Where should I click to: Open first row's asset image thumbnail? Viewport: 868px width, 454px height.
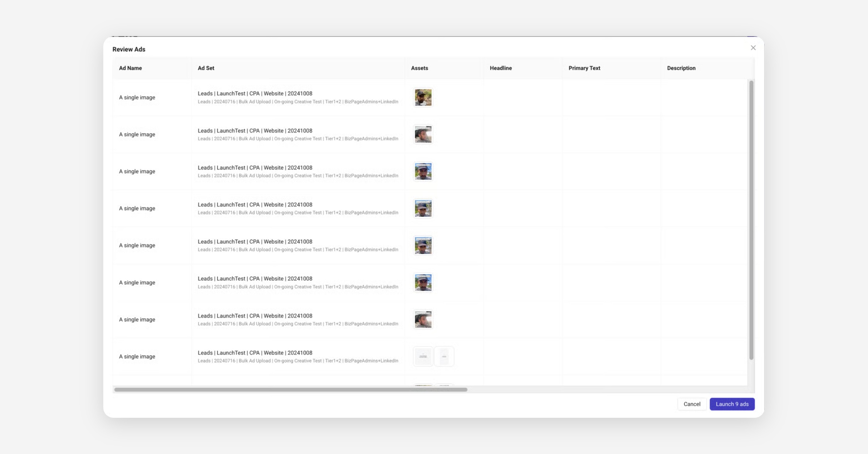tap(423, 97)
